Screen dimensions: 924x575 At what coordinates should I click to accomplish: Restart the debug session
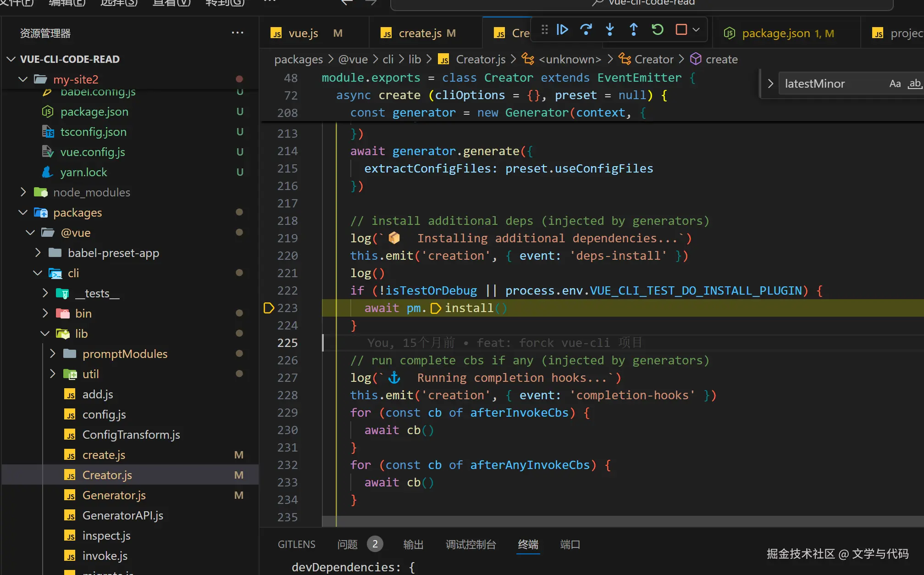point(658,30)
